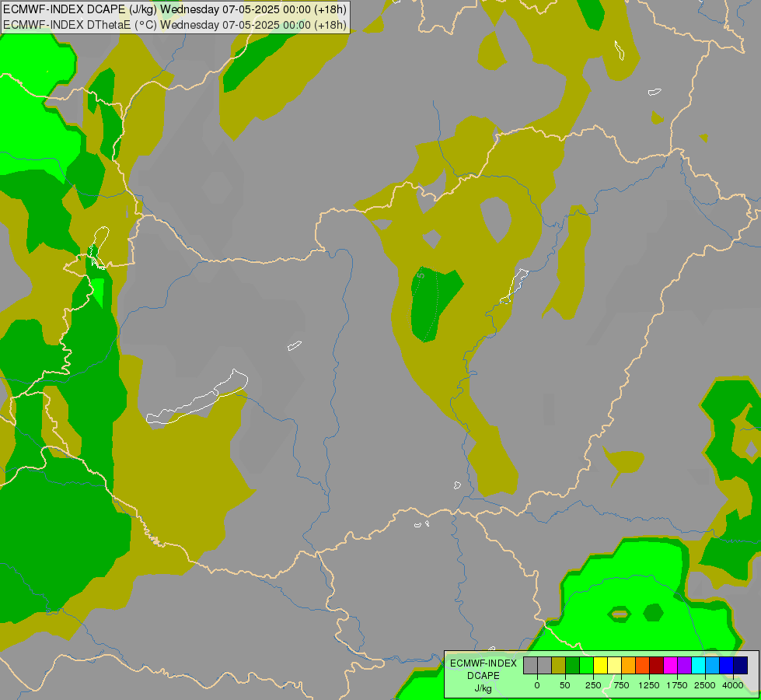Screen dimensions: 761x700
Task: Pick the red-orange legend swatch
Action: point(643,666)
